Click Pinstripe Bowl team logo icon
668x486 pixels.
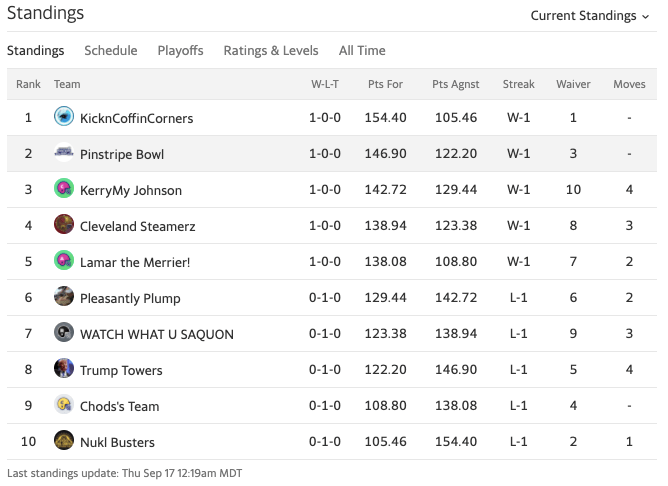click(x=64, y=153)
